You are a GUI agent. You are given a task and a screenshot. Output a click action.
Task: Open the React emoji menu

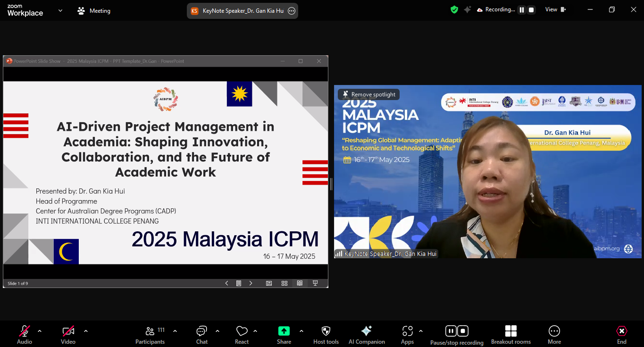tap(242, 335)
